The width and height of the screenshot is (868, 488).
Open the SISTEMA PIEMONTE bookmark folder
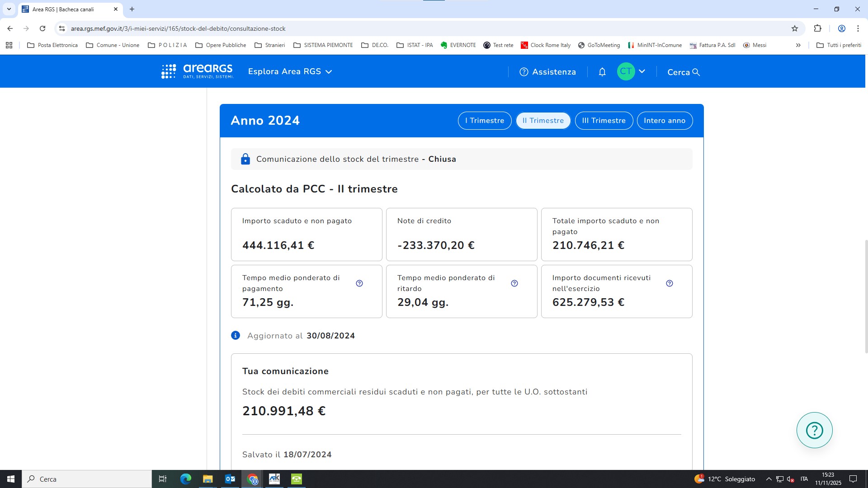click(323, 45)
